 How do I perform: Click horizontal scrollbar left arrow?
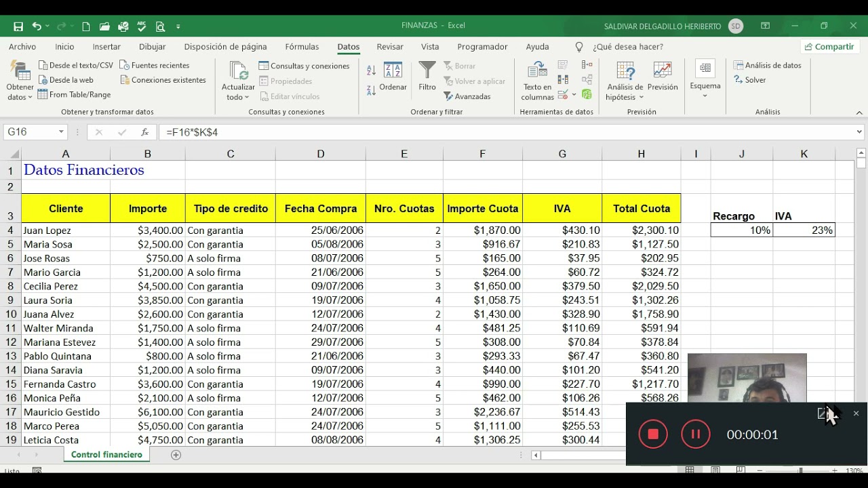tap(536, 455)
